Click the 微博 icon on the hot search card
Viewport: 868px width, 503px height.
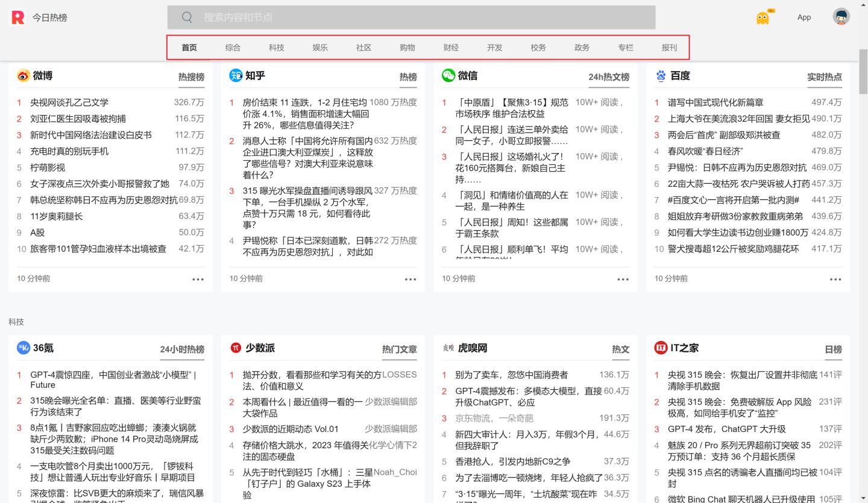(x=22, y=75)
